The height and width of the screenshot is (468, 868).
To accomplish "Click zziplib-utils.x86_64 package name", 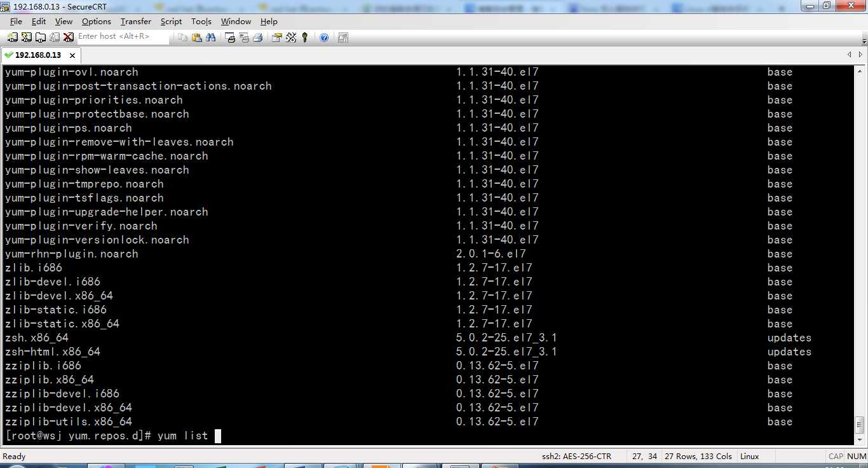I will 69,422.
